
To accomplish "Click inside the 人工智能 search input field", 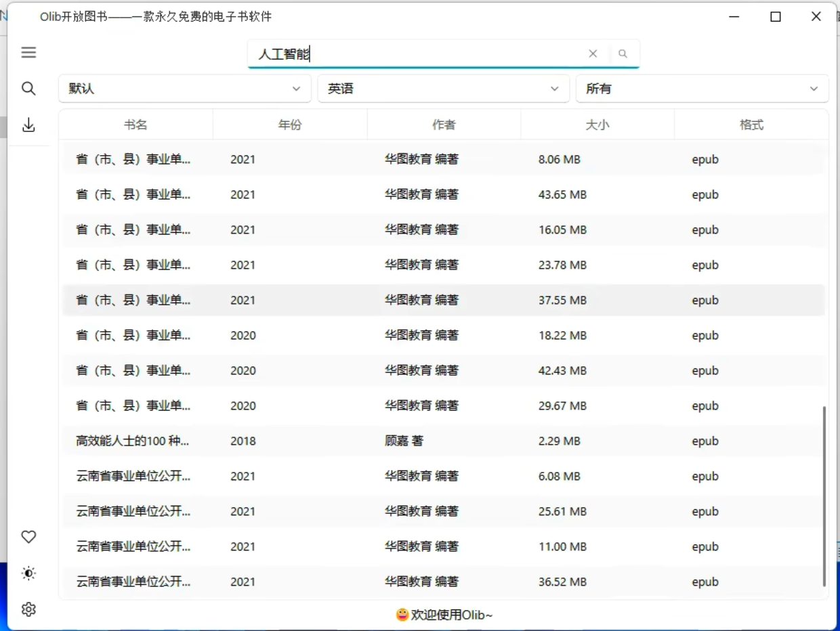I will pos(406,53).
